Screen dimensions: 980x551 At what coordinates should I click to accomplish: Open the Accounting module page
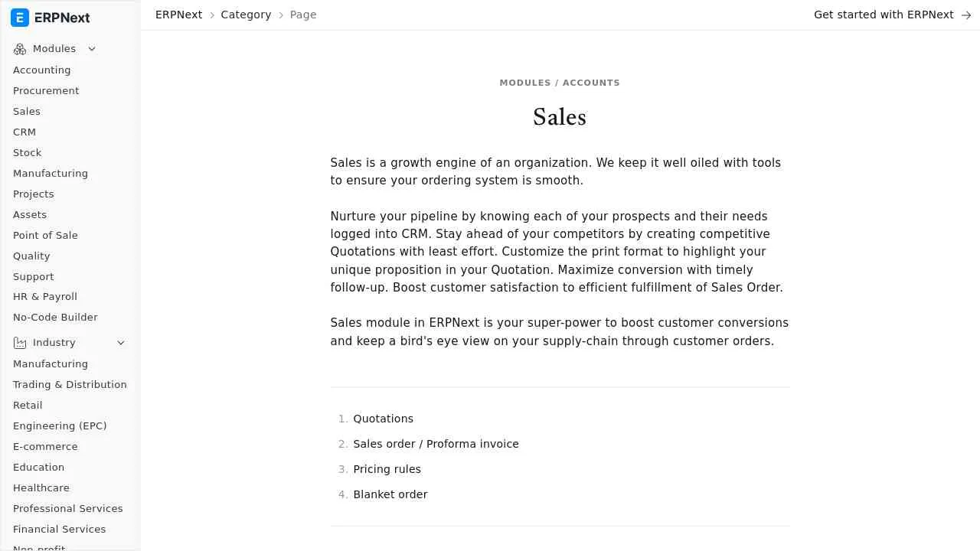pyautogui.click(x=42, y=70)
